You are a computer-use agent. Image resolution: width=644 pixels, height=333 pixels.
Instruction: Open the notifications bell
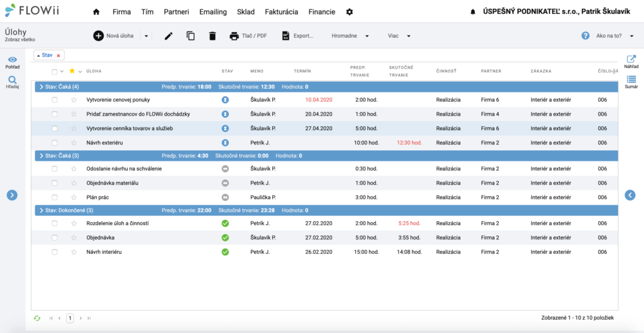pos(473,13)
